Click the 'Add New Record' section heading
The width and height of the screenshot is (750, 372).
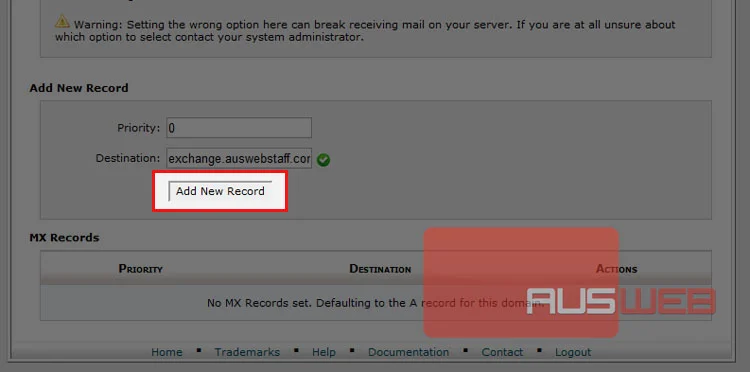[x=79, y=88]
